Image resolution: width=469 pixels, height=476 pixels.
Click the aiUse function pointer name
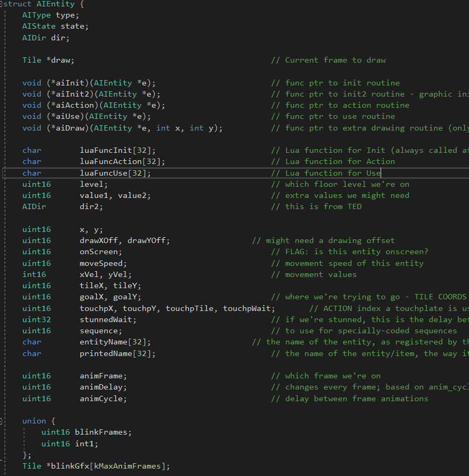[67, 117]
